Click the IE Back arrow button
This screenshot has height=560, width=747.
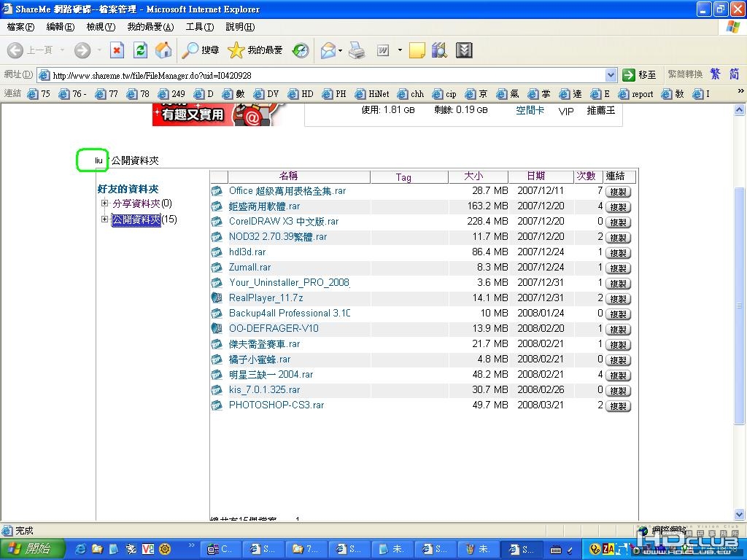pyautogui.click(x=15, y=50)
